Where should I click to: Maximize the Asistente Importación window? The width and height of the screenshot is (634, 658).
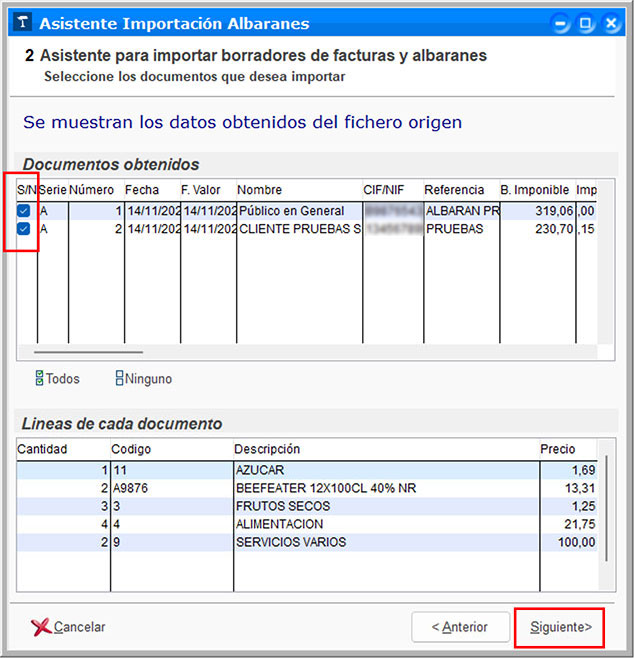tap(586, 24)
